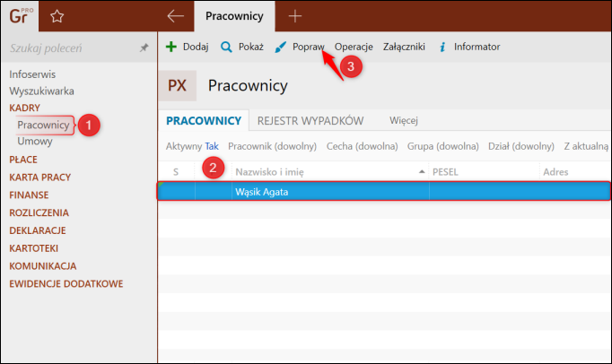The width and height of the screenshot is (612, 364).
Task: Sort by Nazwisko i imię arrow
Action: point(422,171)
